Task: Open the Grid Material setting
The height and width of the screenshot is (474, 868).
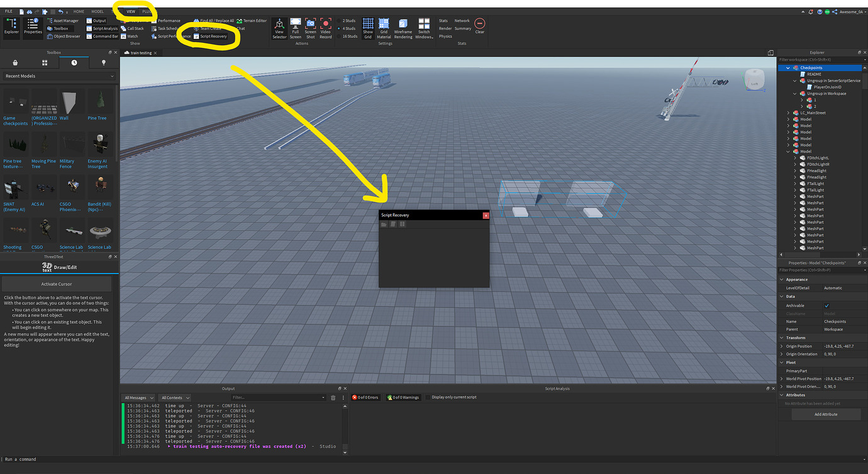Action: tap(384, 28)
